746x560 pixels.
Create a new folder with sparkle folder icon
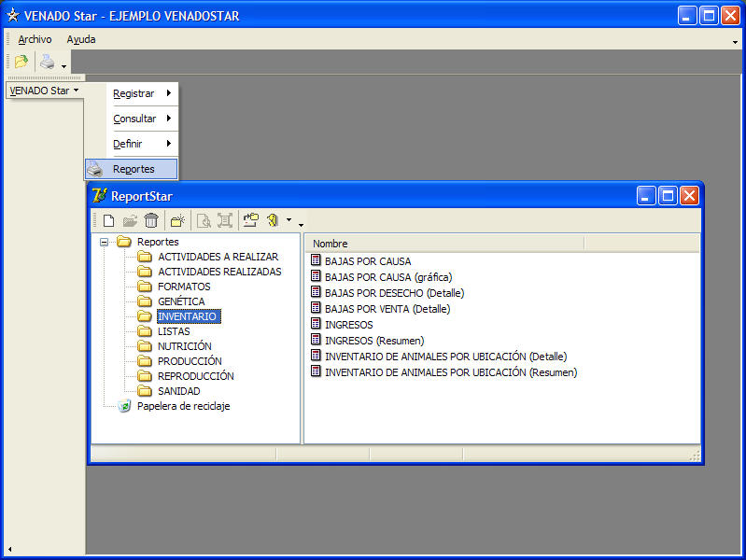(177, 220)
